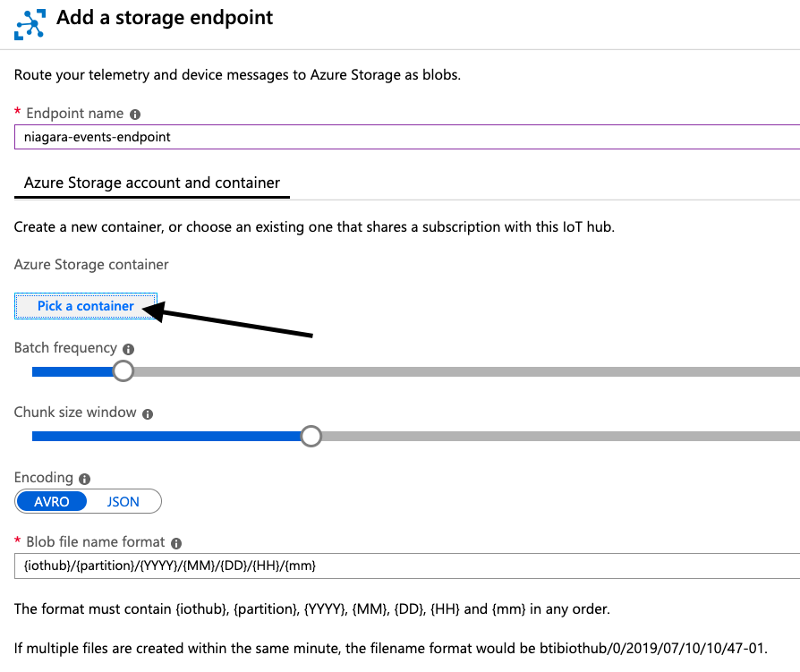This screenshot has width=800, height=672.
Task: Click the Batch frequency slider handle
Action: coord(123,370)
